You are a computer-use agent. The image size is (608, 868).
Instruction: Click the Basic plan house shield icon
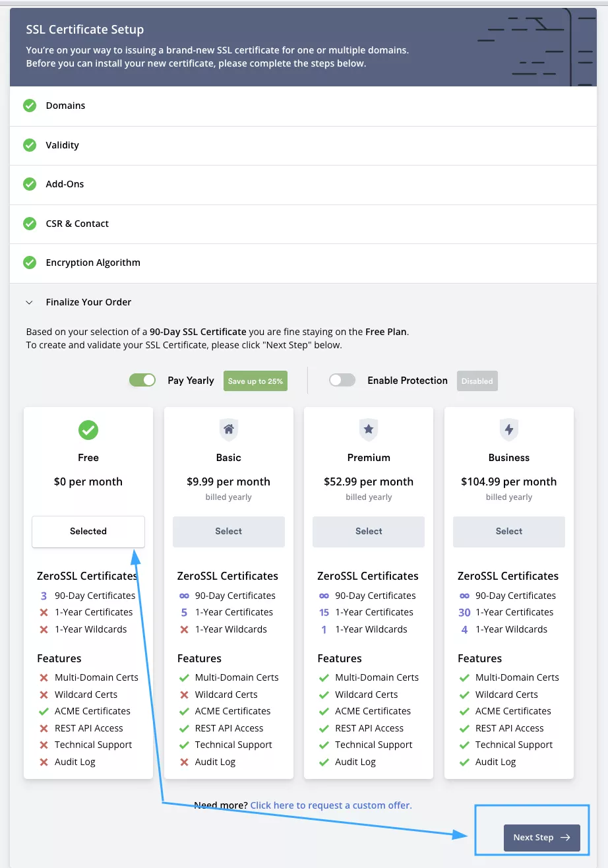pos(229,430)
